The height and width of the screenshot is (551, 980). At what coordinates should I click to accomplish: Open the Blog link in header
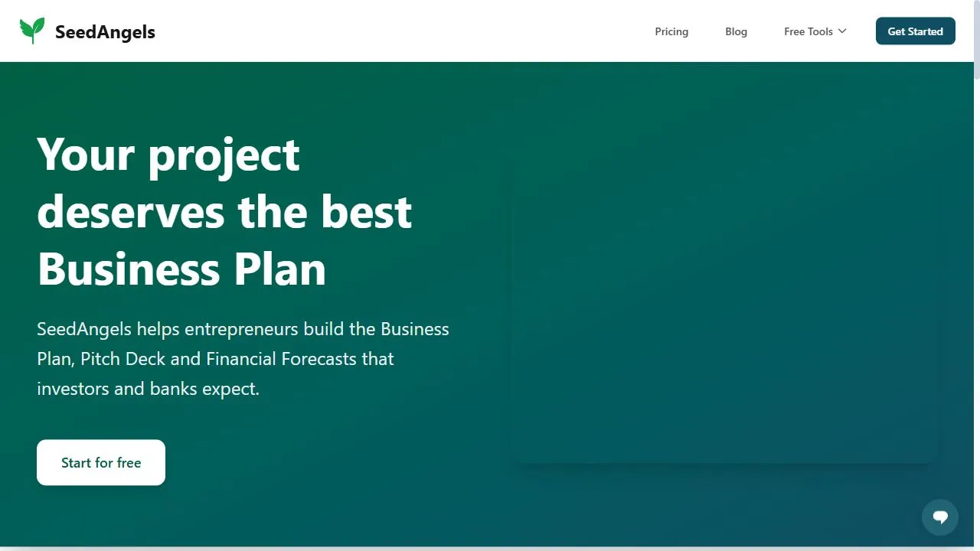[x=736, y=31]
